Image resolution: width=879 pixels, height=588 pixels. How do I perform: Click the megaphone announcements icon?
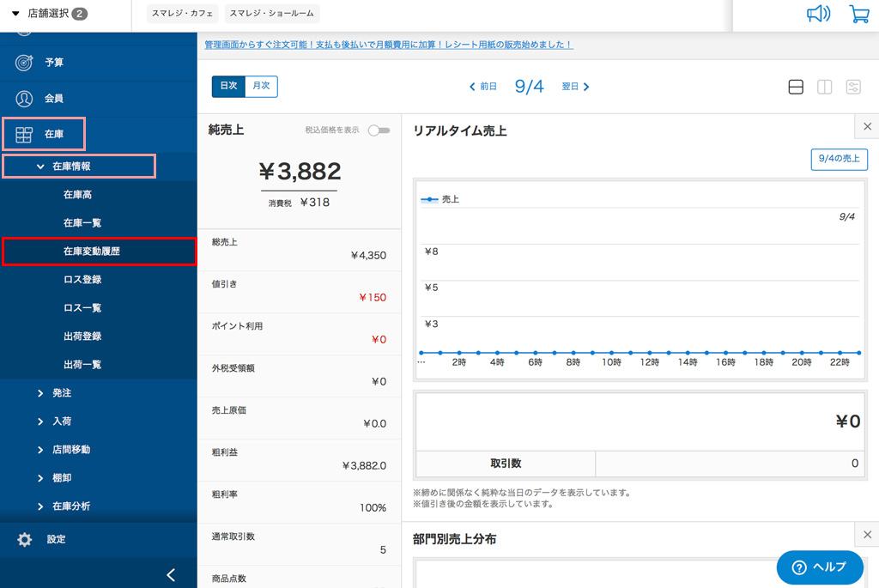(818, 14)
